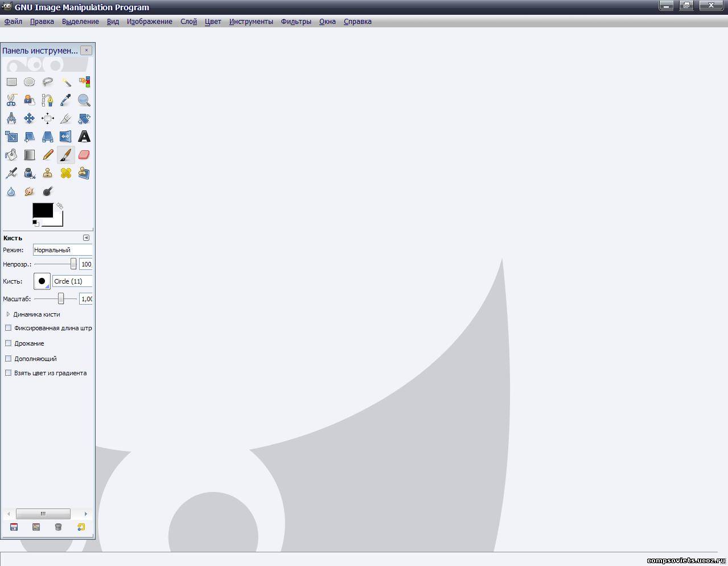The image size is (728, 566).
Task: Open the Изображение menu
Action: 150,22
